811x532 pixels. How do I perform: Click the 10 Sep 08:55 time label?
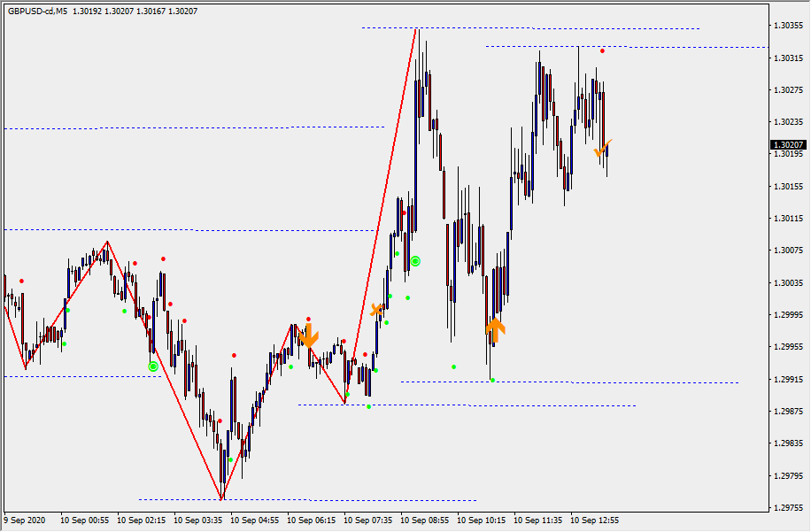coord(427,520)
